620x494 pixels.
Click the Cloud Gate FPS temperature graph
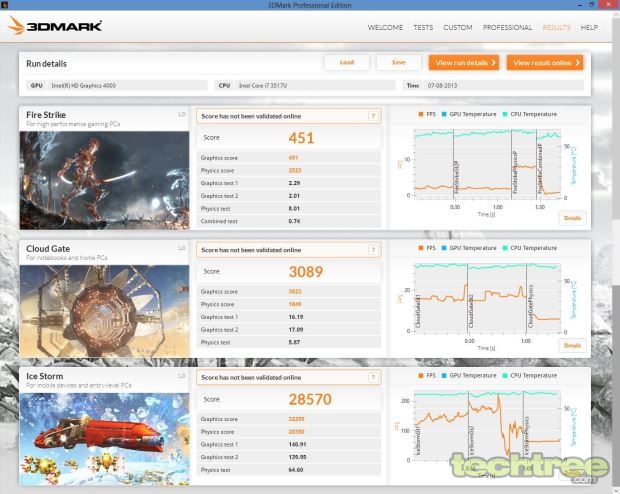487,297
